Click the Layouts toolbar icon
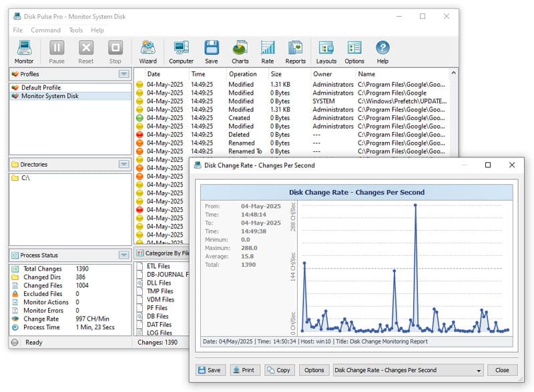 326,50
